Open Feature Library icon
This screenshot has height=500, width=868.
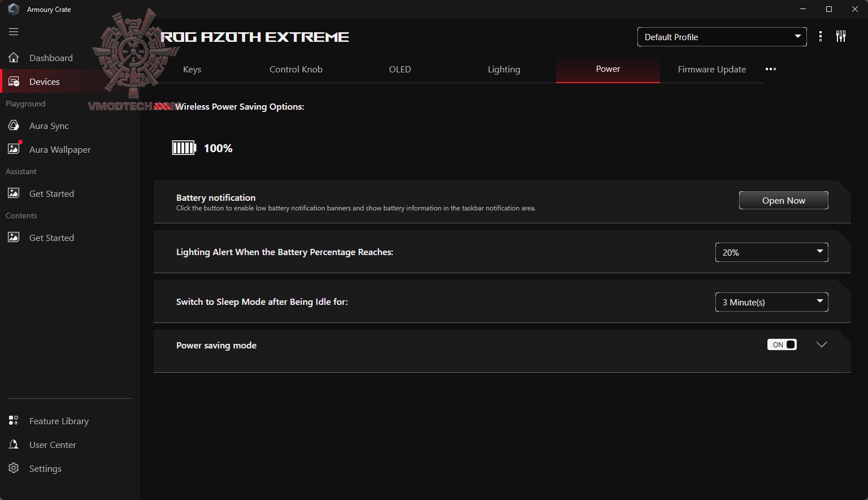pos(14,421)
